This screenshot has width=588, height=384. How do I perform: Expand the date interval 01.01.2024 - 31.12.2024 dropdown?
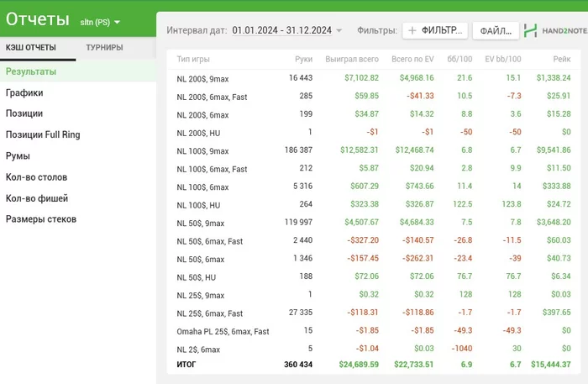[x=287, y=31]
